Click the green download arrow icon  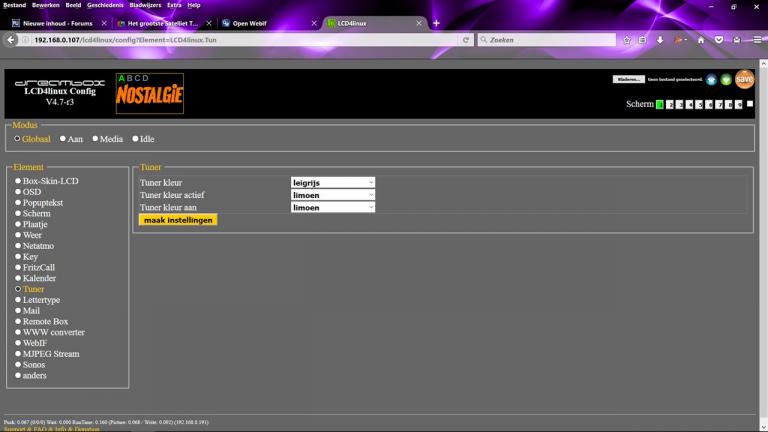coord(726,80)
